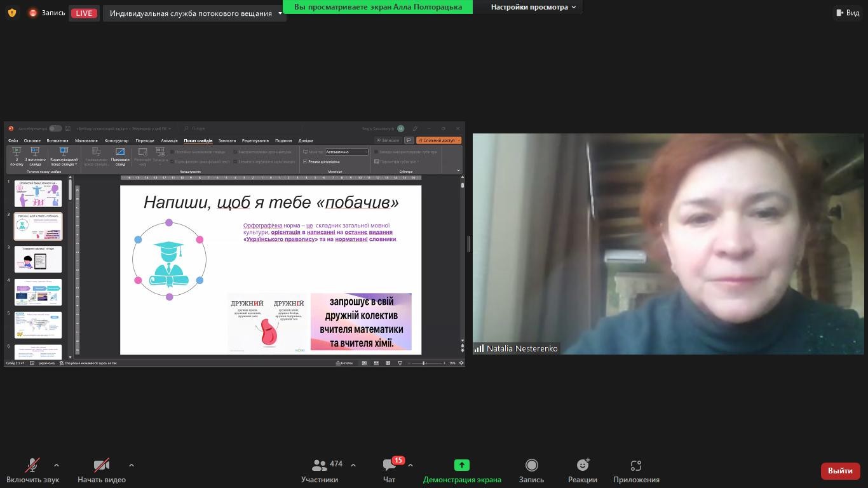This screenshot has width=868, height=488.
Task: Expand audio options arrow next to microphone
Action: pos(57,465)
